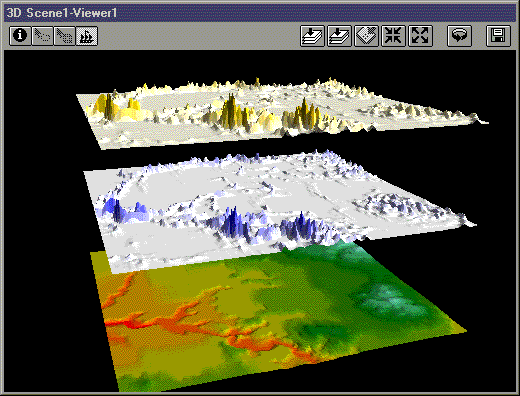Click the dotted-area select tool icon

64,35
